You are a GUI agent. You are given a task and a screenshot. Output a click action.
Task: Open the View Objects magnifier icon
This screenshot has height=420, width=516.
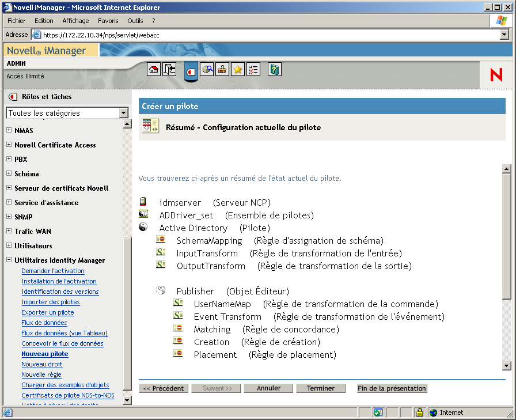coord(206,69)
